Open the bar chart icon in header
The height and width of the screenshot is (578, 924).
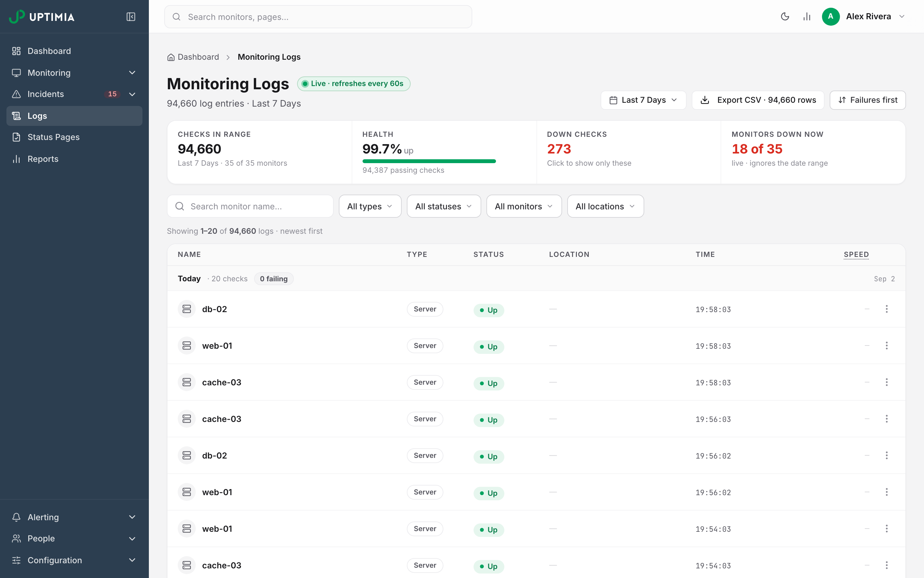click(x=807, y=16)
